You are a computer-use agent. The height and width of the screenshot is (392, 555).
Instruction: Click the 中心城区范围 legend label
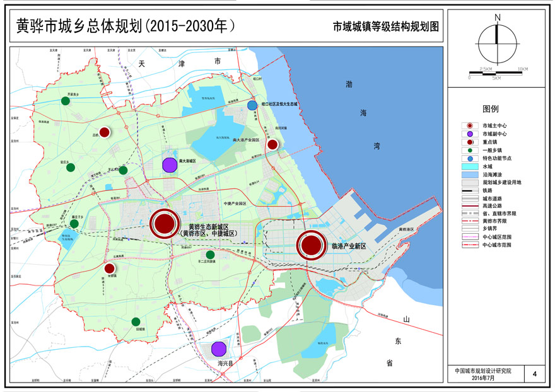(497, 237)
